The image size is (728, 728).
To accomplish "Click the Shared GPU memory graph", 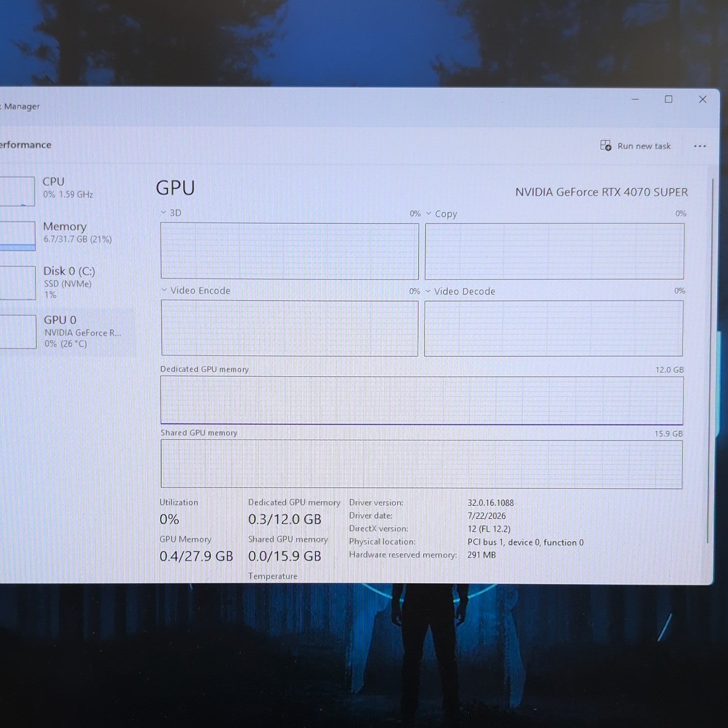I will pos(421,464).
